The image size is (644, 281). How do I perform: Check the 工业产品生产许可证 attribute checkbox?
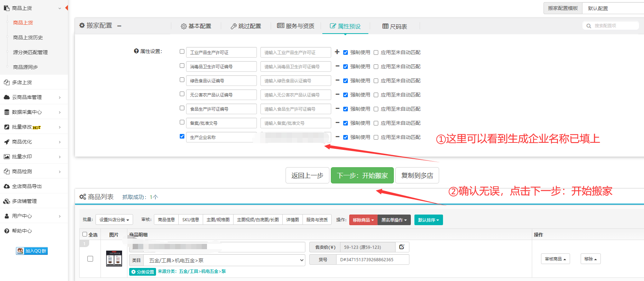point(182,52)
